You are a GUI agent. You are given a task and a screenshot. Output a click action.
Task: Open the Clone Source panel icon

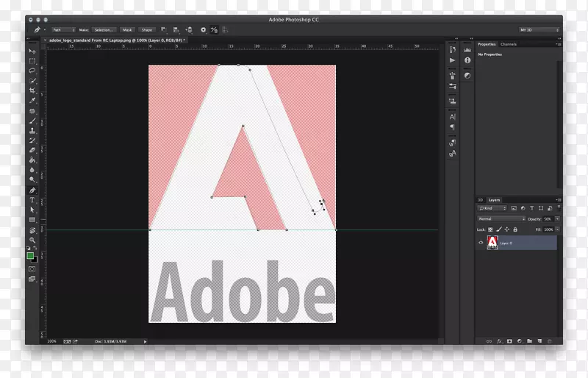(452, 101)
